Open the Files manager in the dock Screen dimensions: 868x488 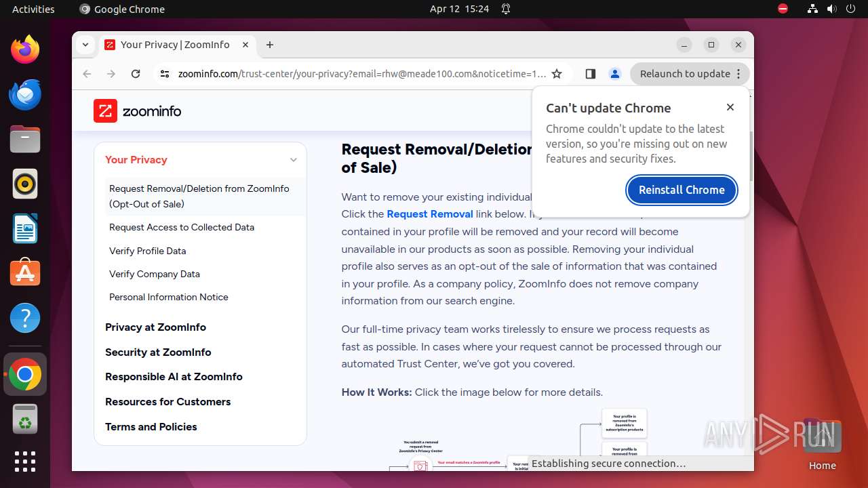pyautogui.click(x=25, y=139)
